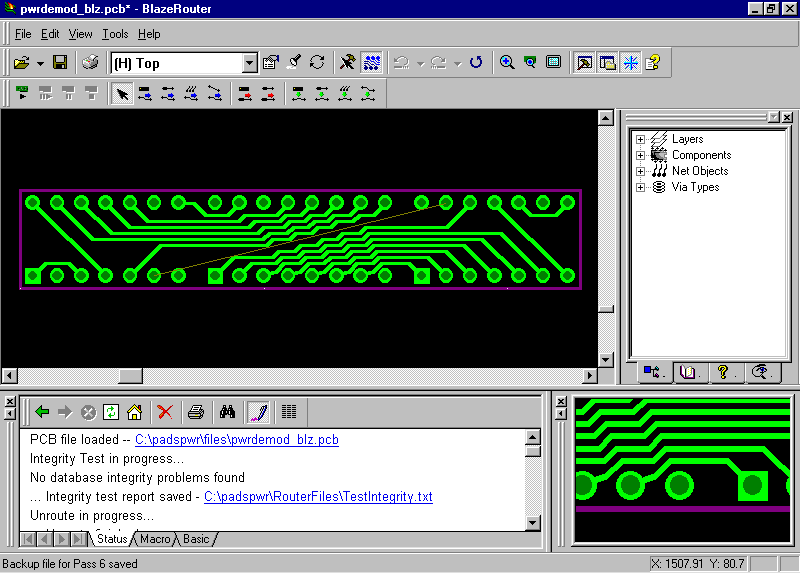Open the Properties icon next to layer box
800x573 pixels.
[x=270, y=63]
